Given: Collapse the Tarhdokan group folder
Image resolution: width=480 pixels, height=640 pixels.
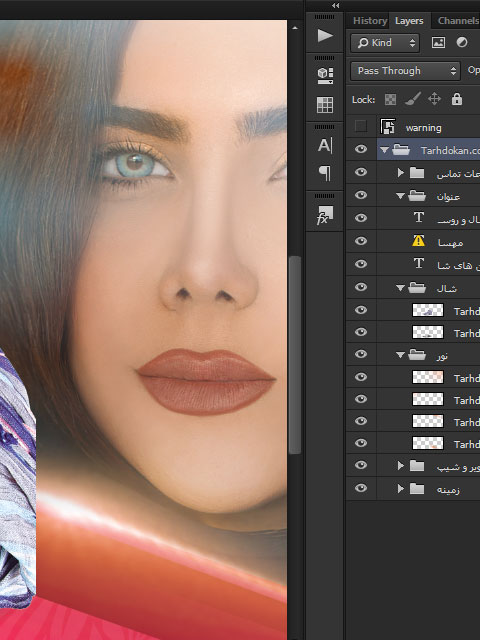Looking at the screenshot, I should (384, 150).
